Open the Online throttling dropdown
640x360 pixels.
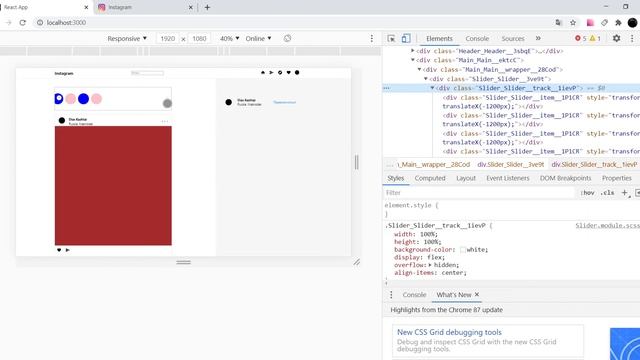[x=258, y=38]
